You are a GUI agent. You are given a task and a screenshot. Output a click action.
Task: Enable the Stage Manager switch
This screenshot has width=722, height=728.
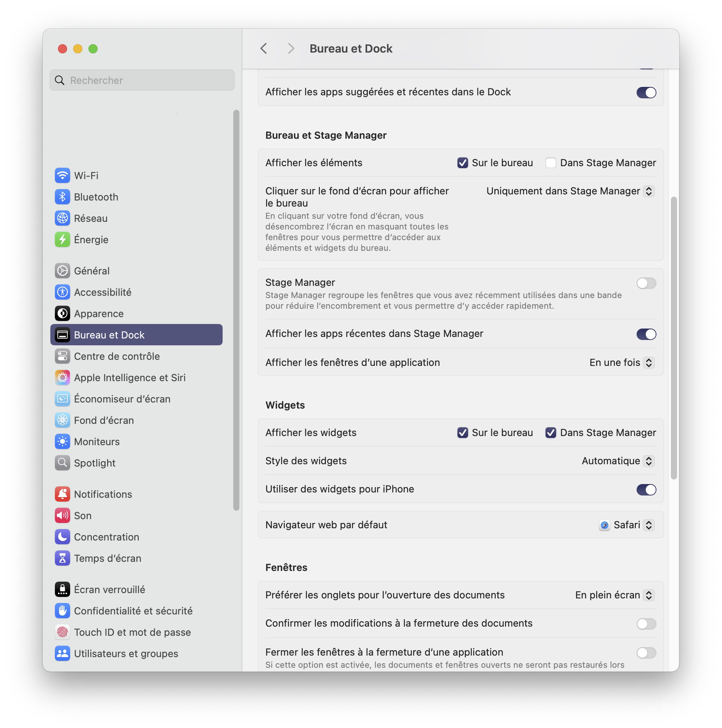click(x=646, y=283)
